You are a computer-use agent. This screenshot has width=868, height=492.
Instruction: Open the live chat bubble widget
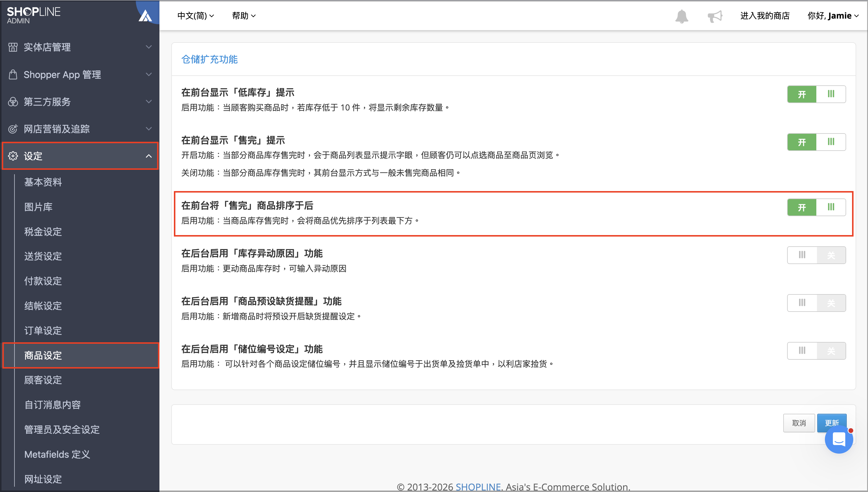pos(839,440)
